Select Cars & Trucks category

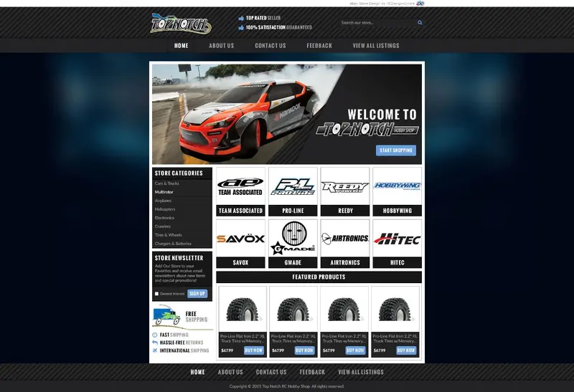click(x=166, y=183)
